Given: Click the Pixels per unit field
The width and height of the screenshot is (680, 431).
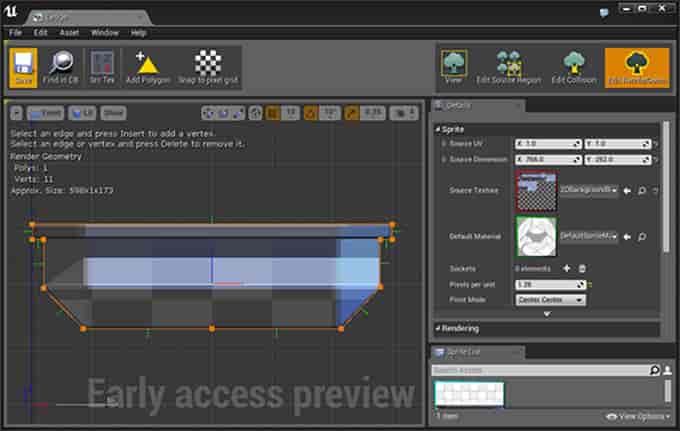Looking at the screenshot, I should point(548,284).
